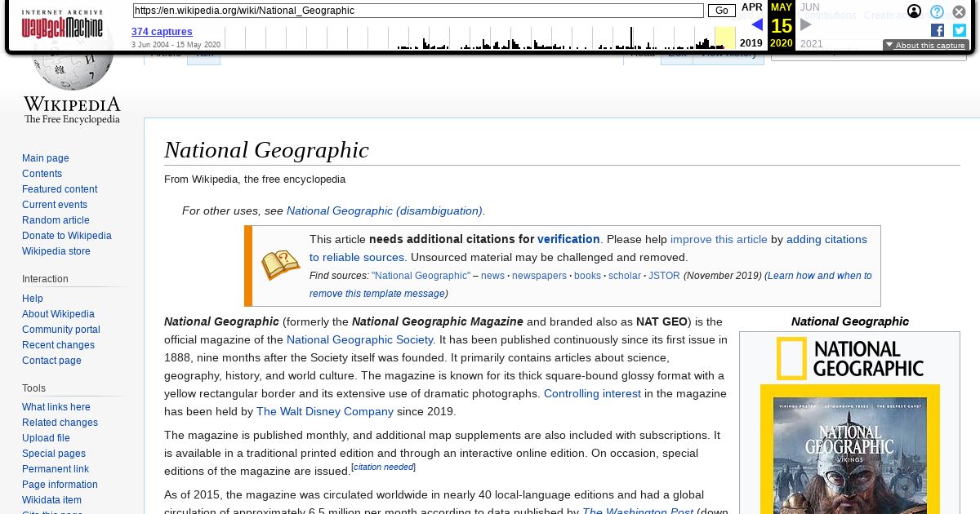The height and width of the screenshot is (514, 980).
Task: Open Wikipedia store link
Action: point(56,251)
